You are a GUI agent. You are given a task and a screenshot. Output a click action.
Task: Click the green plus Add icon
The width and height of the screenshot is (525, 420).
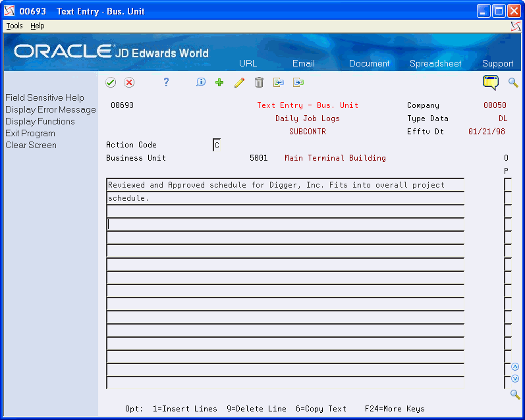point(219,82)
